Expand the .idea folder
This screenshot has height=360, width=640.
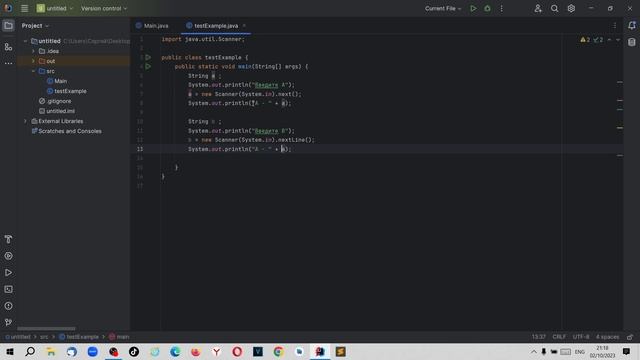click(x=33, y=51)
